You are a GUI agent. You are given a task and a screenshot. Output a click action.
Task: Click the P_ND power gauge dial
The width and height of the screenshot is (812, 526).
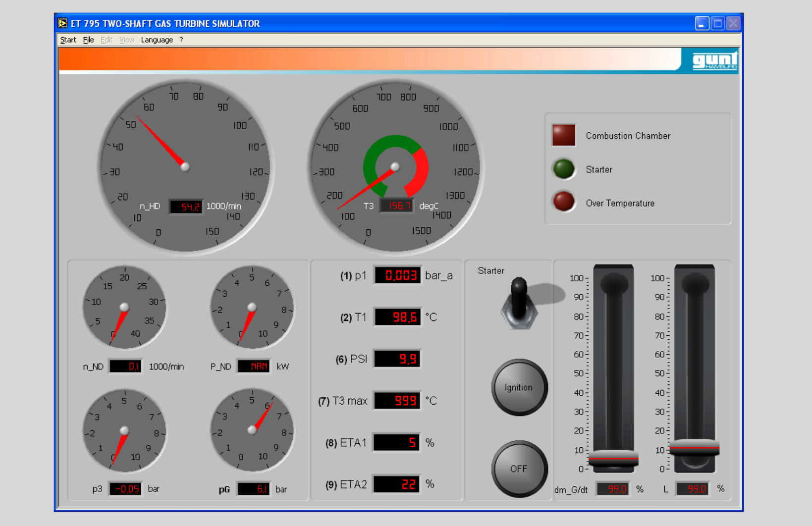coord(252,307)
